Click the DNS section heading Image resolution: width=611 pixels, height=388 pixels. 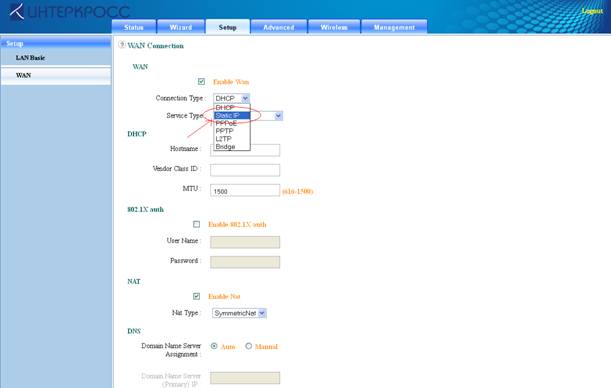(x=134, y=331)
